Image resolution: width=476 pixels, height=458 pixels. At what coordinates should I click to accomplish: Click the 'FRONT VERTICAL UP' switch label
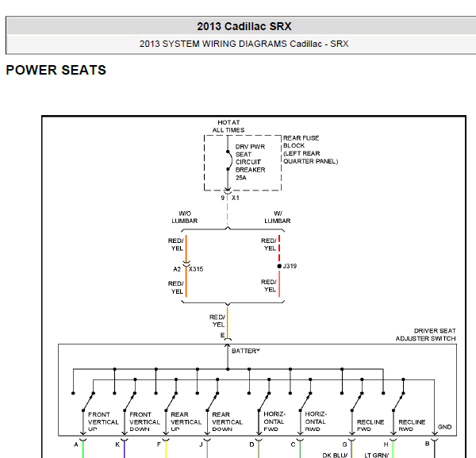(x=103, y=421)
